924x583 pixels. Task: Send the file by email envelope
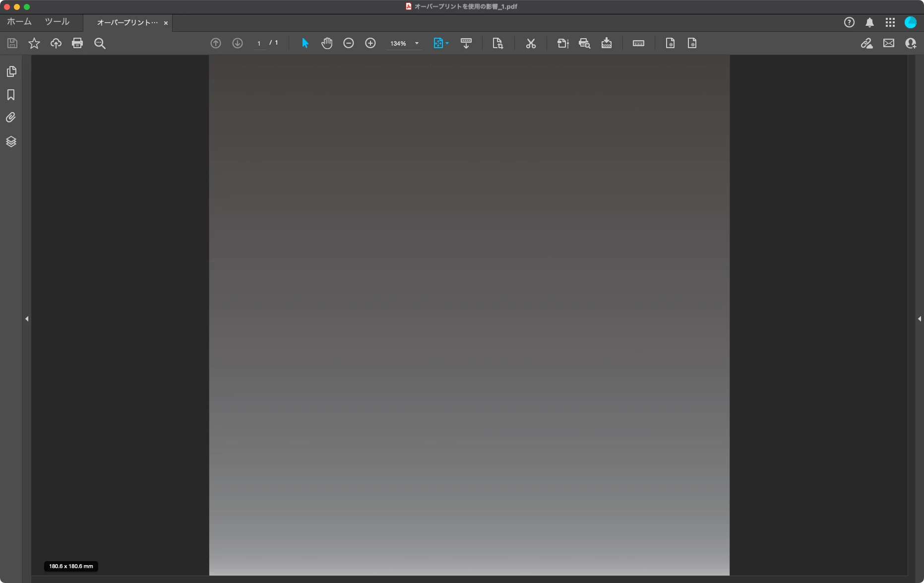coord(889,43)
